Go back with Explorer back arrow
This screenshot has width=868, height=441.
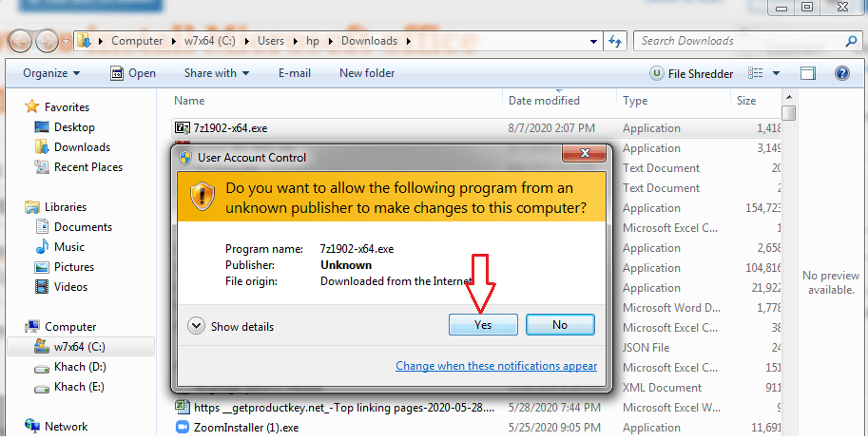coord(21,41)
